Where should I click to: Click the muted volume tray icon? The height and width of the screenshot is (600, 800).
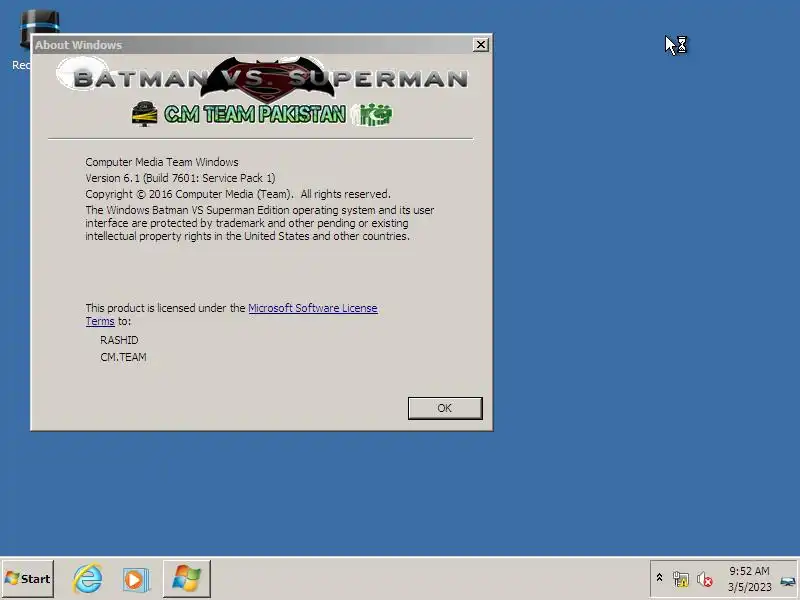[x=705, y=579]
